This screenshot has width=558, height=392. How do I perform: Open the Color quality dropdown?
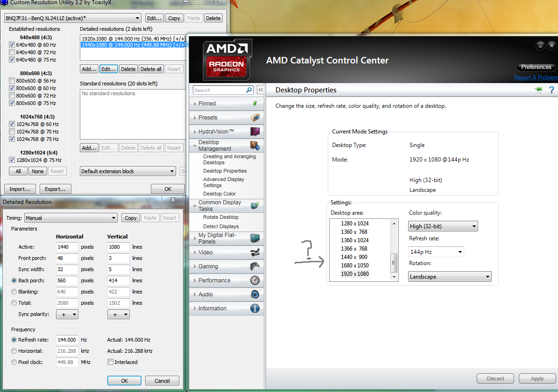[443, 226]
